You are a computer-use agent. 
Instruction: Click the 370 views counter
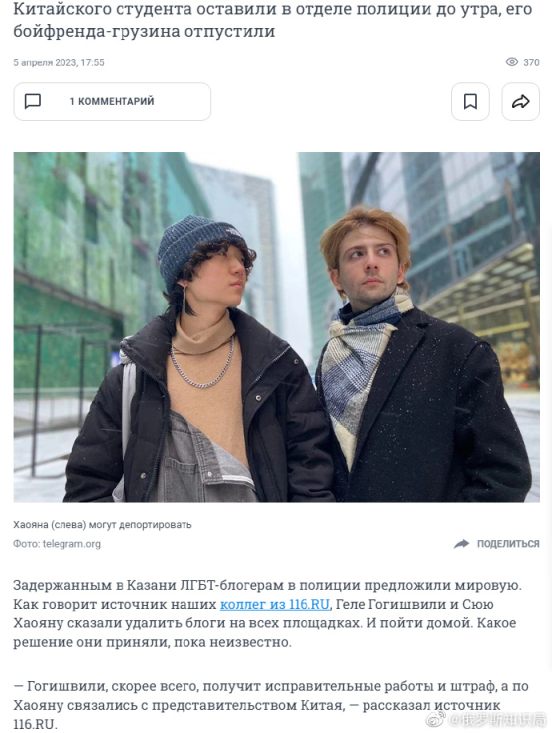pyautogui.click(x=531, y=62)
